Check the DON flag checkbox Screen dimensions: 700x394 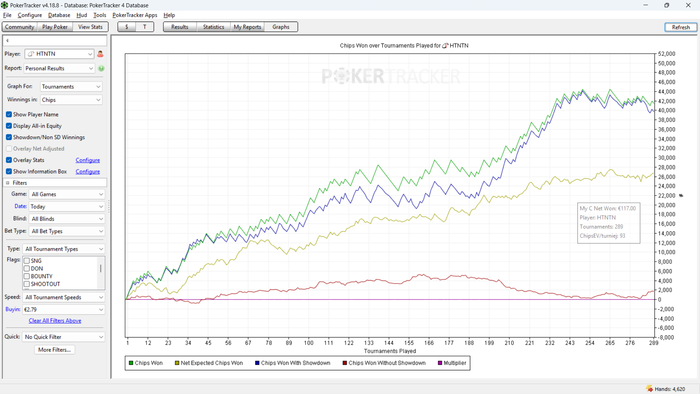(27, 269)
